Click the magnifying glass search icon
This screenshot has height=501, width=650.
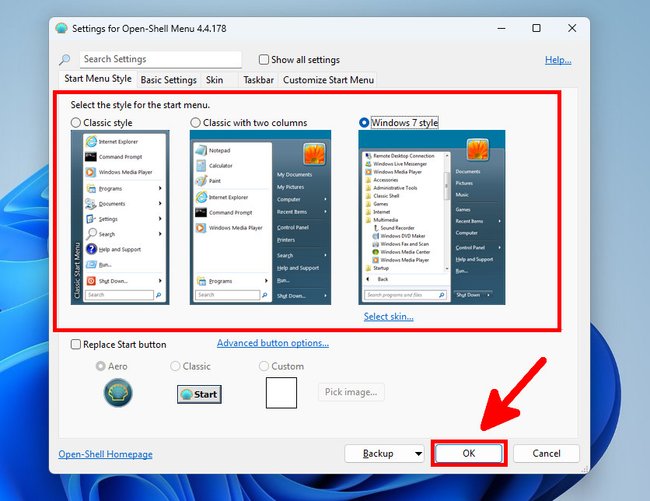coord(65,60)
